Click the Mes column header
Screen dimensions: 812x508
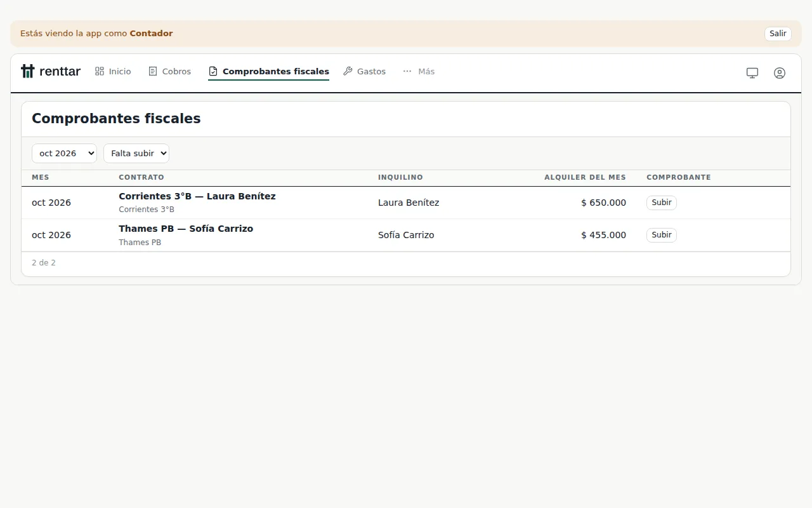41,177
